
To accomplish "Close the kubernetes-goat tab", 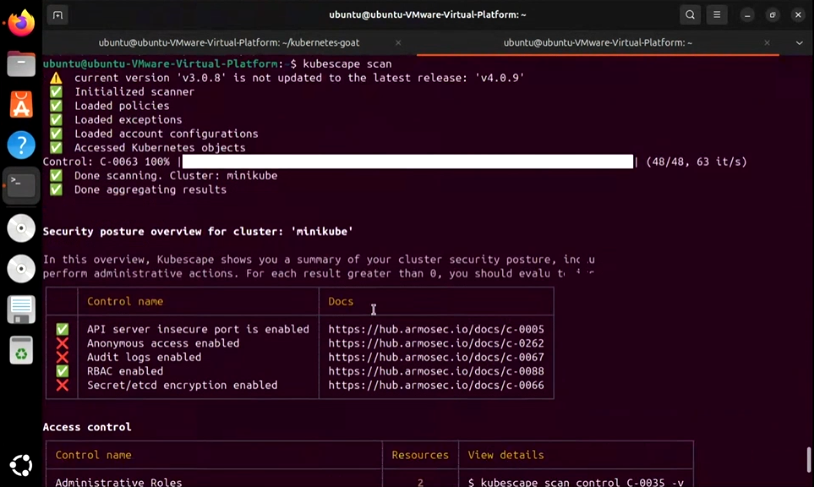I will pos(398,43).
